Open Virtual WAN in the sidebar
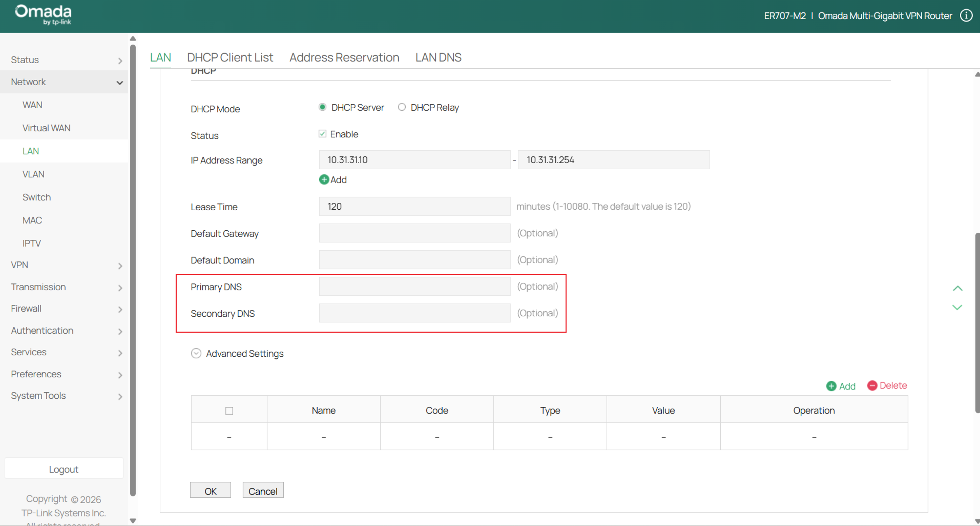The height and width of the screenshot is (526, 980). pyautogui.click(x=46, y=128)
